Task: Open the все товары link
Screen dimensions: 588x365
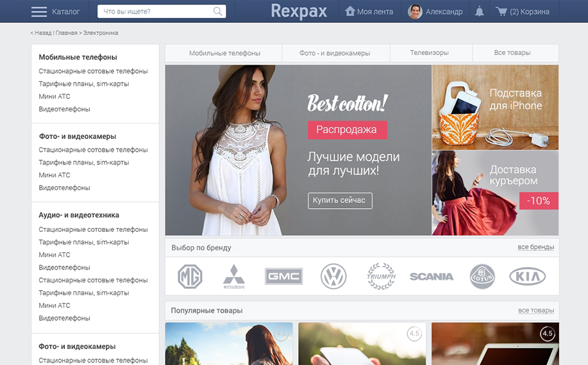Action: point(536,311)
